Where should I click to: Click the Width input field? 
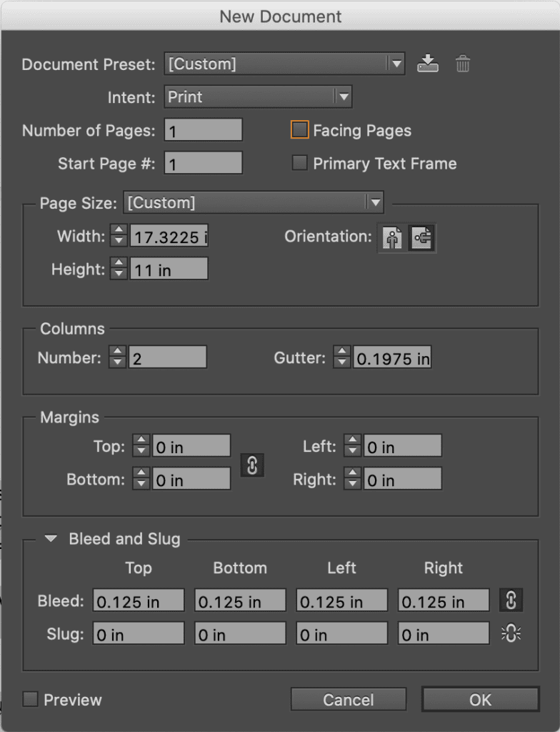tap(169, 235)
